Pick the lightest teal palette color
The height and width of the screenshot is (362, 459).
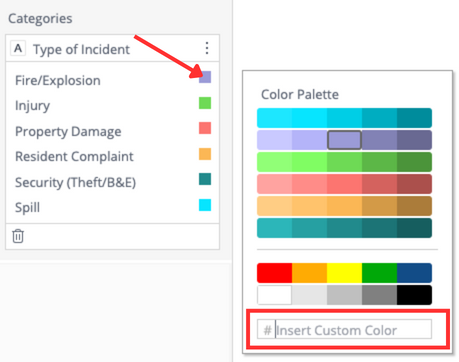tap(274, 228)
